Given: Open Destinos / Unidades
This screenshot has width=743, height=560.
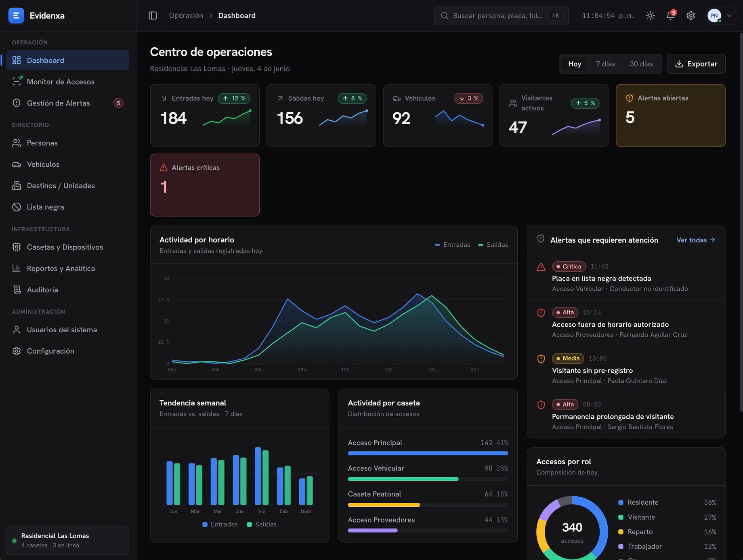Looking at the screenshot, I should coord(68,186).
